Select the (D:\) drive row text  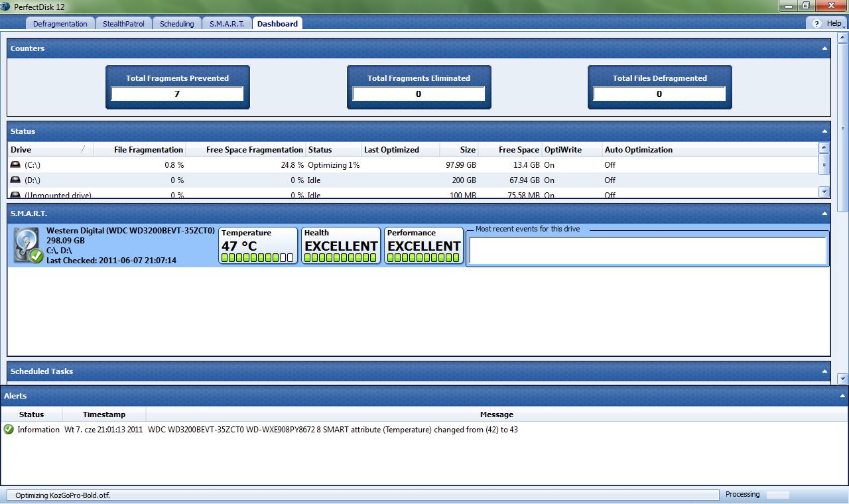(x=33, y=180)
